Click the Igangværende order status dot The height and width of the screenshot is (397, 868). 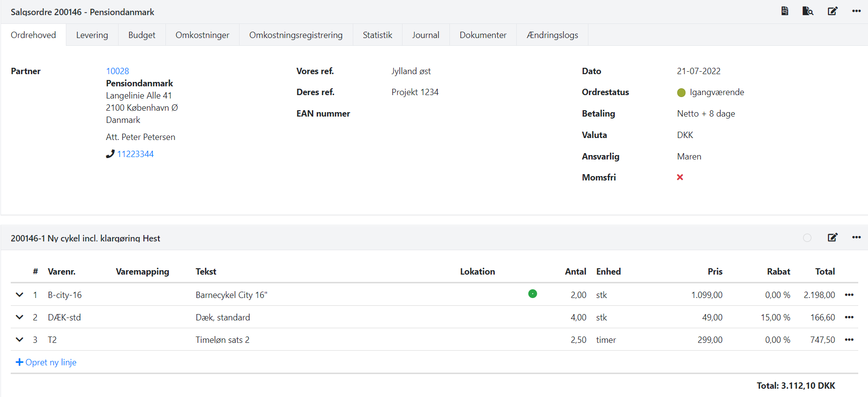681,93
